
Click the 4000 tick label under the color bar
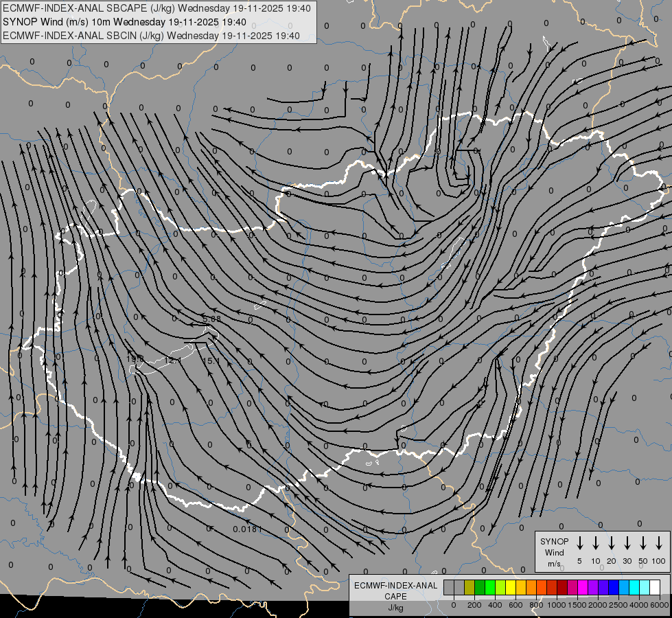pos(639,605)
